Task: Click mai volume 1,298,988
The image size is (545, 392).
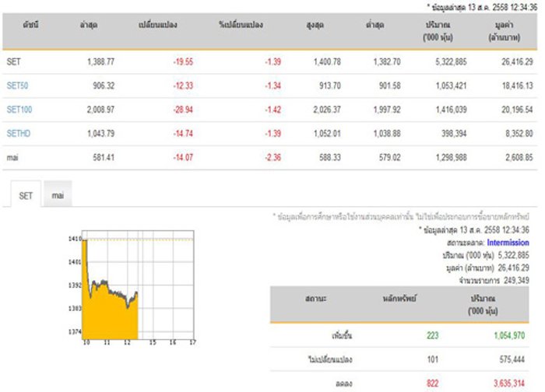Action: (x=451, y=157)
